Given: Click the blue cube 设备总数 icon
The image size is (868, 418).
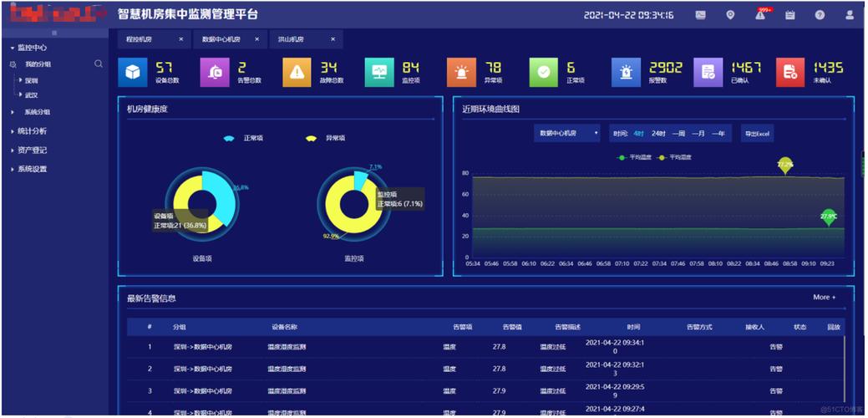Looking at the screenshot, I should tap(133, 73).
